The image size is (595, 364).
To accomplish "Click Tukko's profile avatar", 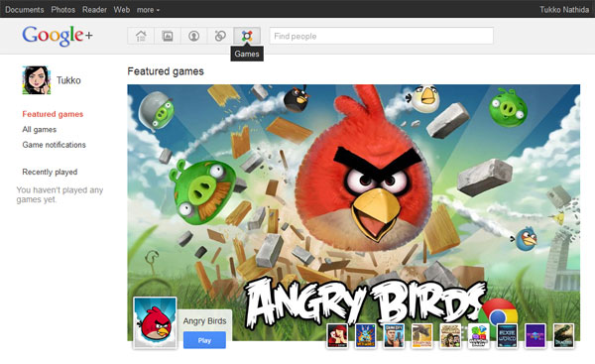I will pos(37,80).
